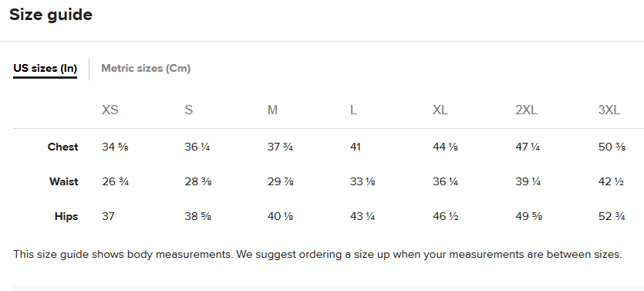The image size is (644, 291).
Task: Click the M size column header
Action: pos(272,110)
